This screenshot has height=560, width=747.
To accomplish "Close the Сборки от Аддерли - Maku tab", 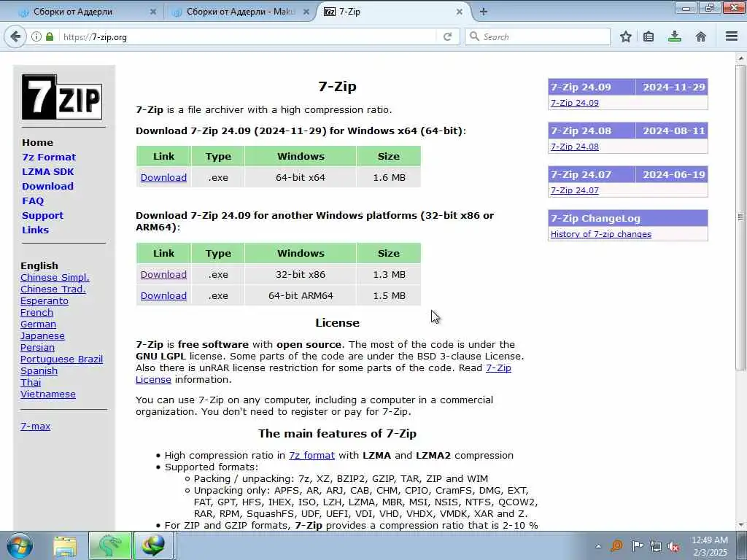I will coord(306,12).
